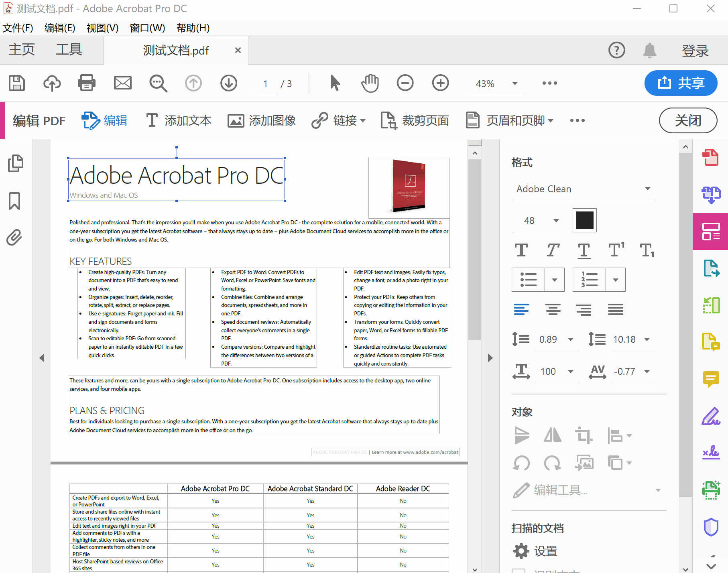Open the find text magnifier
The height and width of the screenshot is (573, 728).
(x=158, y=83)
